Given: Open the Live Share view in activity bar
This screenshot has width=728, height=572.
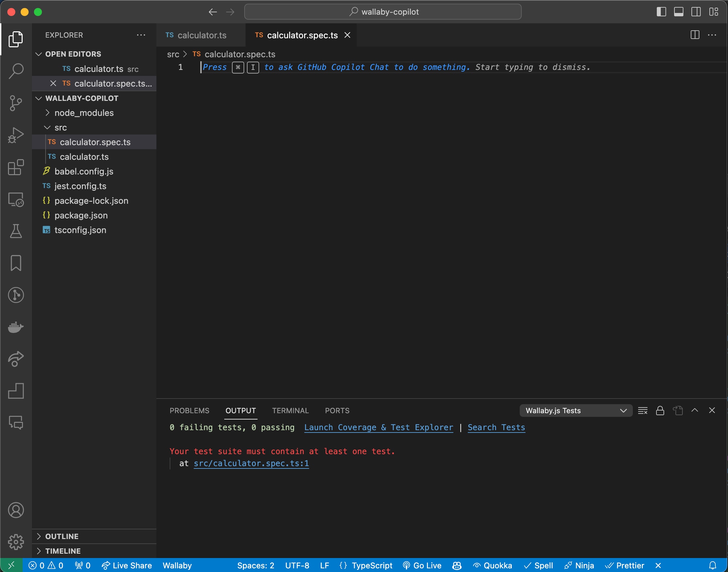Looking at the screenshot, I should tap(16, 359).
